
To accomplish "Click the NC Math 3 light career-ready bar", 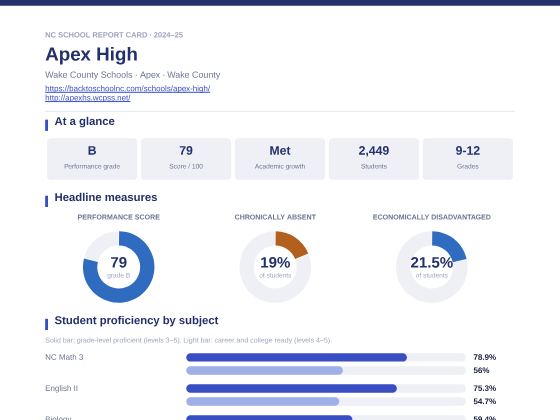I will click(264, 370).
